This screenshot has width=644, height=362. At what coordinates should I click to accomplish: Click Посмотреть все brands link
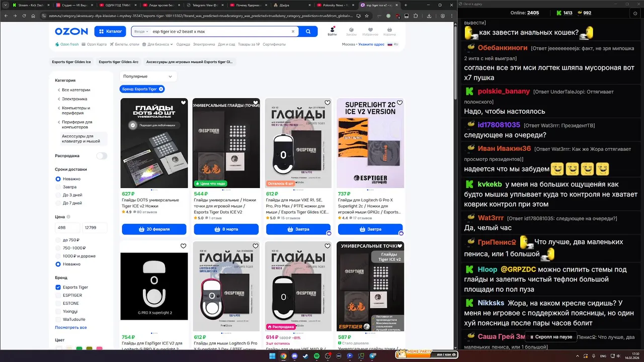tap(71, 327)
